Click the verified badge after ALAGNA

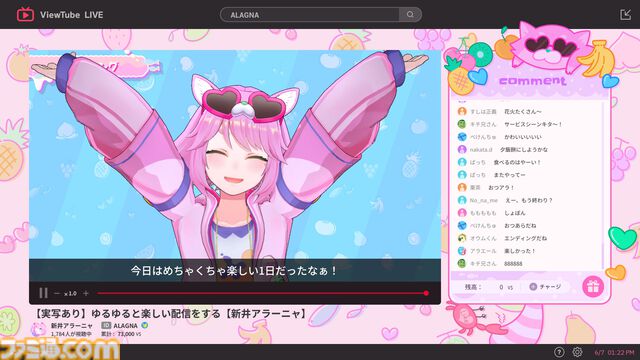[x=144, y=325]
